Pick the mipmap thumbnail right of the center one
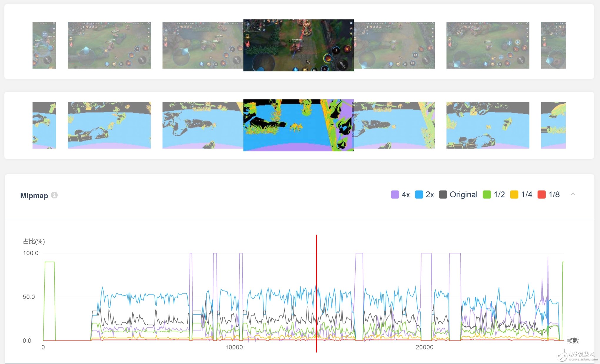The width and height of the screenshot is (600, 364). [x=394, y=125]
